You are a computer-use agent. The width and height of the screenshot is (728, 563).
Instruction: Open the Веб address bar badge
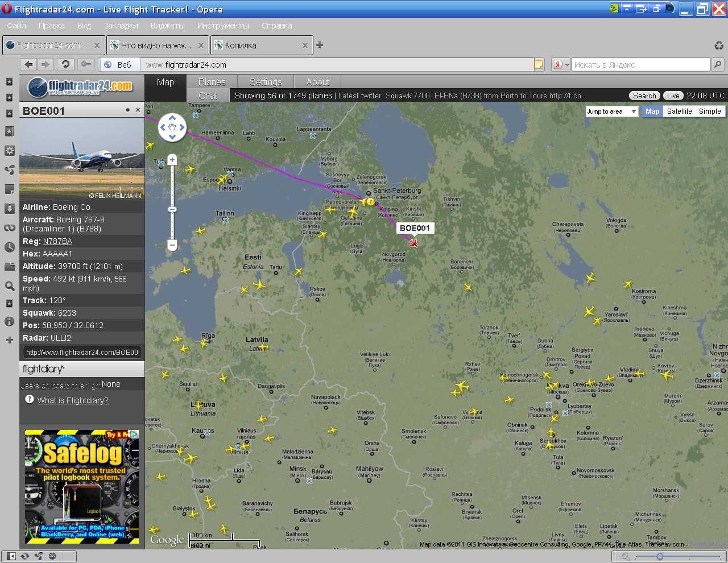[119, 65]
